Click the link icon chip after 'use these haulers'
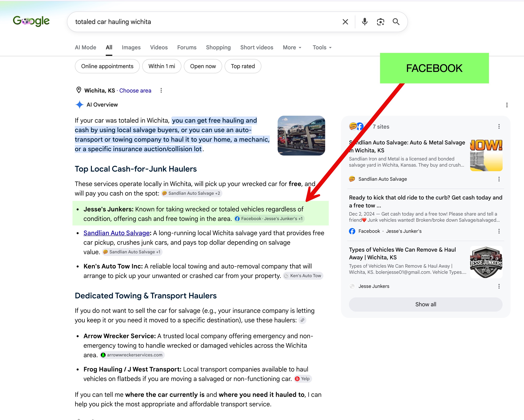Image resolution: width=524 pixels, height=420 pixels. coord(302,320)
